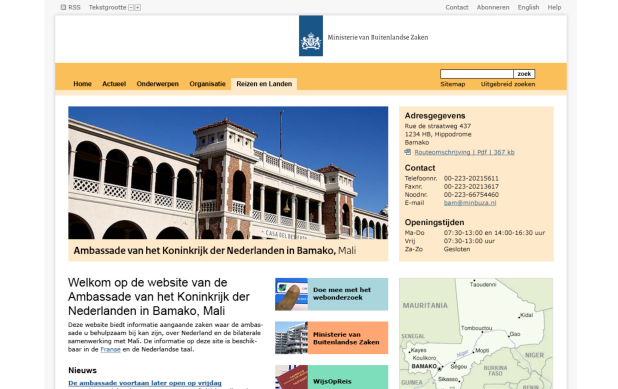This screenshot has height=389, width=618.
Task: Click the Openingstijden heading
Action: pyautogui.click(x=434, y=222)
